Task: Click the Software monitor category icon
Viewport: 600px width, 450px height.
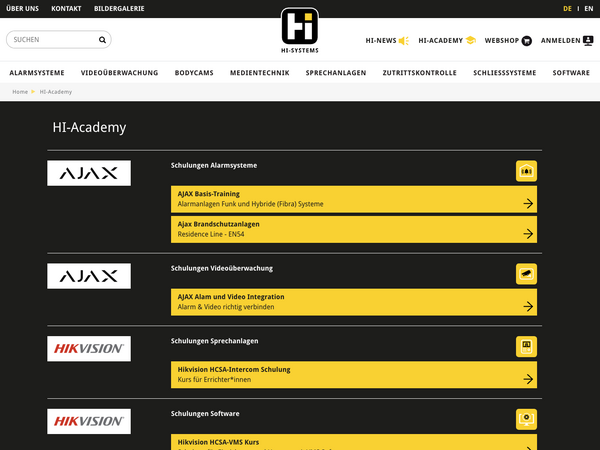Action: (x=526, y=419)
